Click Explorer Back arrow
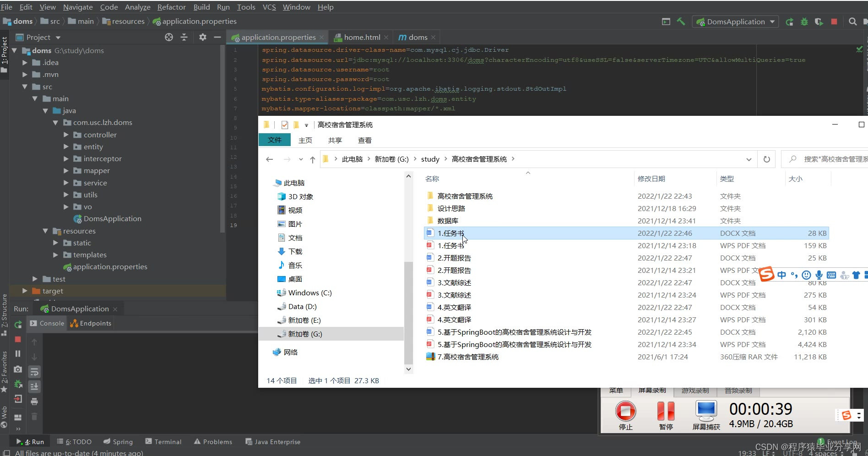Image resolution: width=868 pixels, height=456 pixels. [270, 159]
